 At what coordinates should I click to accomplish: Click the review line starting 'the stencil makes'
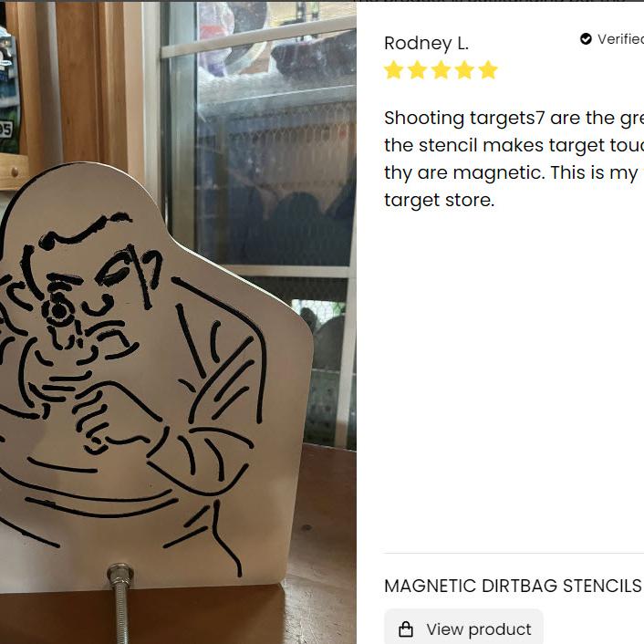pyautogui.click(x=514, y=145)
